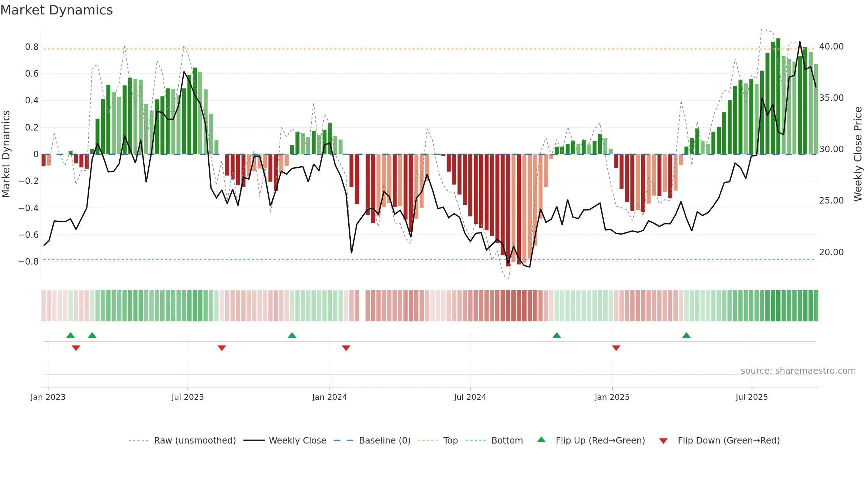Click the −0.6 left axis label

tap(29, 235)
